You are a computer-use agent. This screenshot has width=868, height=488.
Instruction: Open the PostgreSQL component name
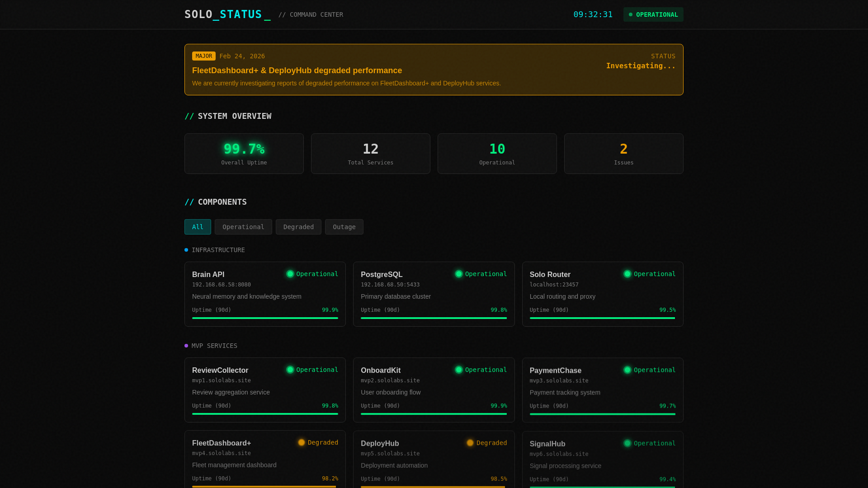(382, 274)
